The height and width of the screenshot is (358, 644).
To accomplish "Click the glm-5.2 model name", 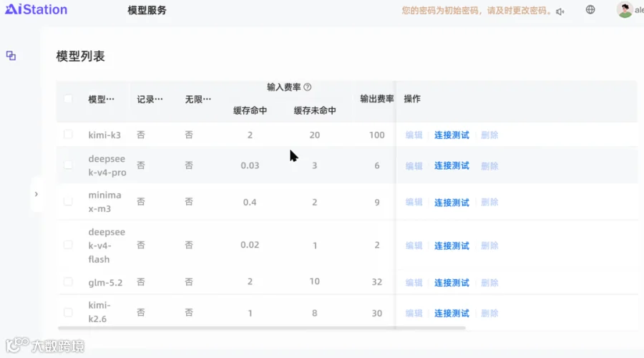I will pos(105,282).
